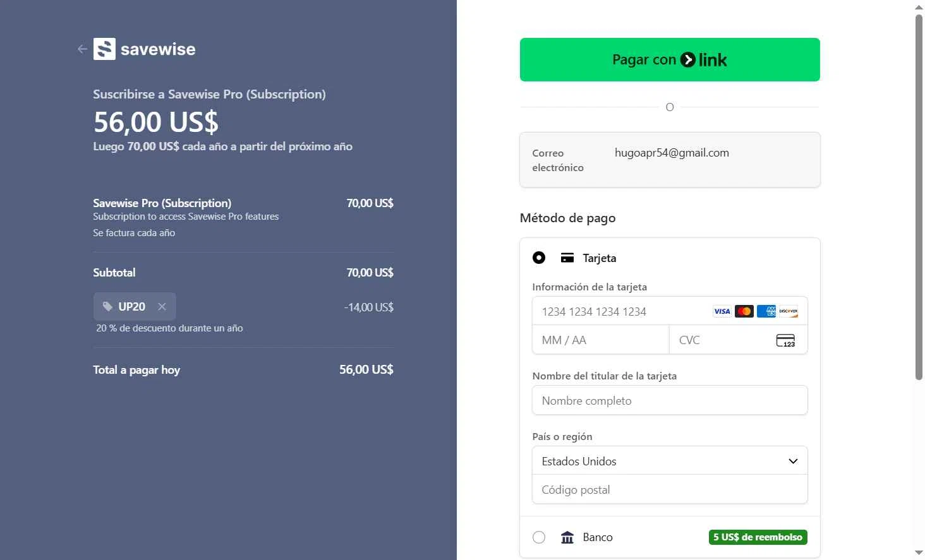Viewport: 925px width, 560px height.
Task: Click the Mastercard logo
Action: point(744,311)
